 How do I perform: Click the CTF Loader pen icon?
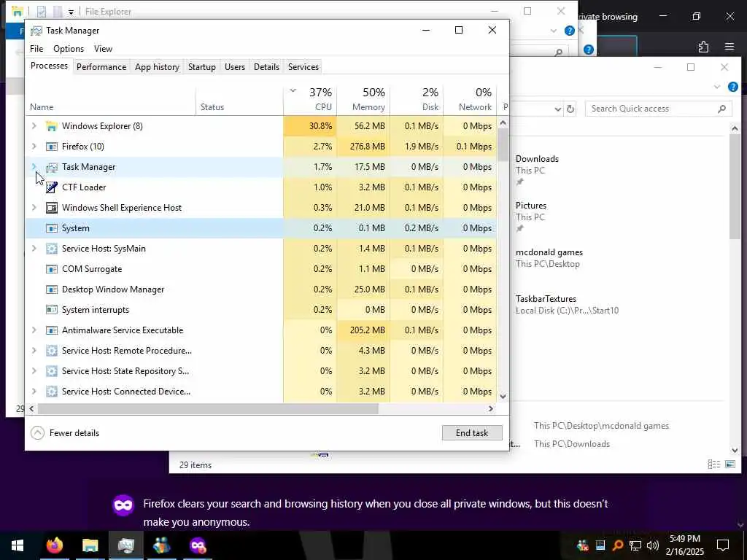pyautogui.click(x=52, y=187)
